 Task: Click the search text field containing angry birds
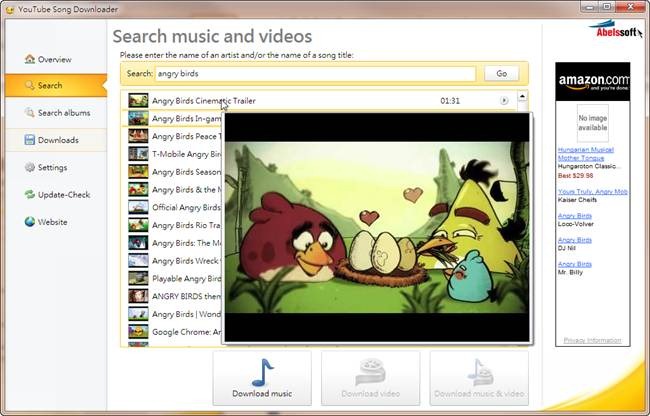[x=315, y=74]
